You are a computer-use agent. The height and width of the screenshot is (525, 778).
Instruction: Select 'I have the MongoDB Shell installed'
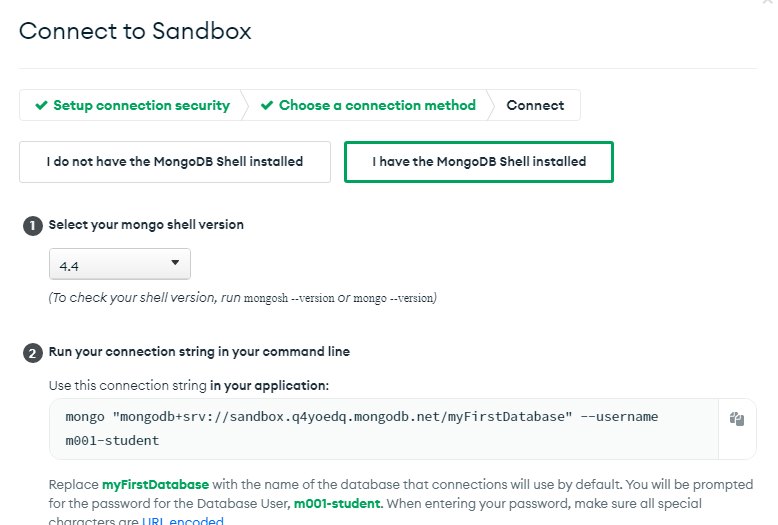pyautogui.click(x=479, y=161)
